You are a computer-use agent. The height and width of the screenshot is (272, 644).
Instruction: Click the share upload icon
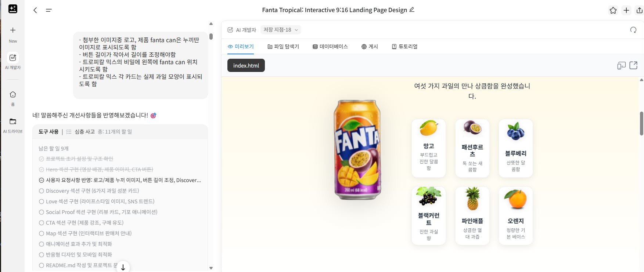click(640, 10)
